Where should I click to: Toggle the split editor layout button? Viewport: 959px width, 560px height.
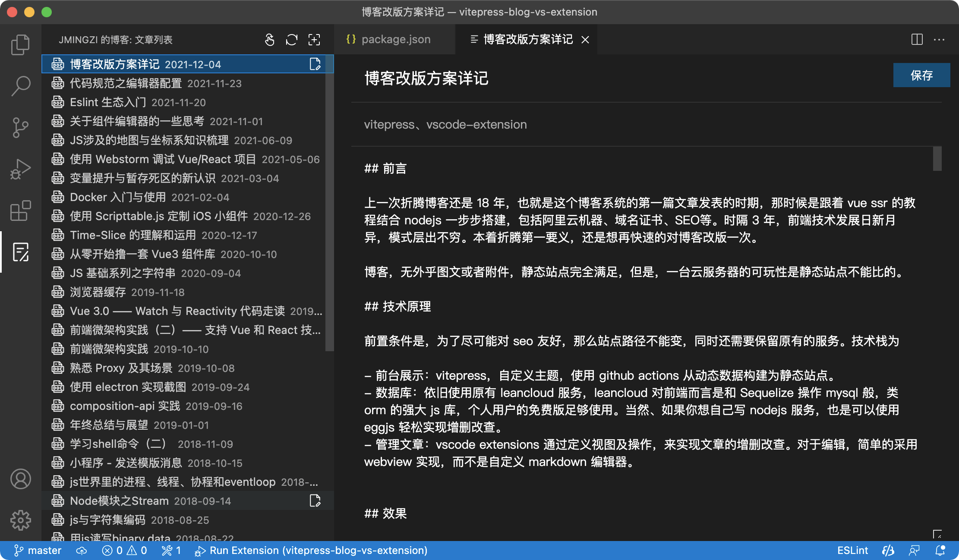pos(917,40)
